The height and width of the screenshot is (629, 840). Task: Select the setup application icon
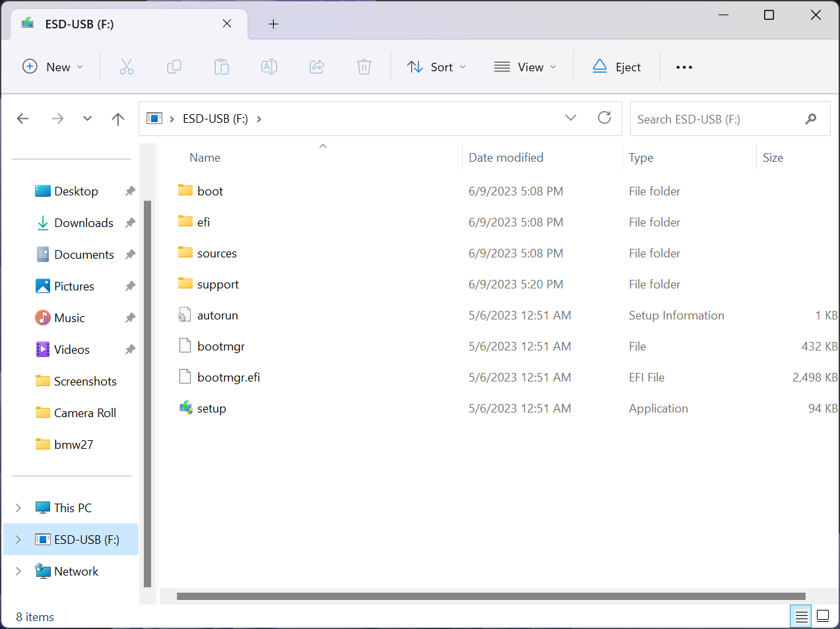pyautogui.click(x=185, y=408)
